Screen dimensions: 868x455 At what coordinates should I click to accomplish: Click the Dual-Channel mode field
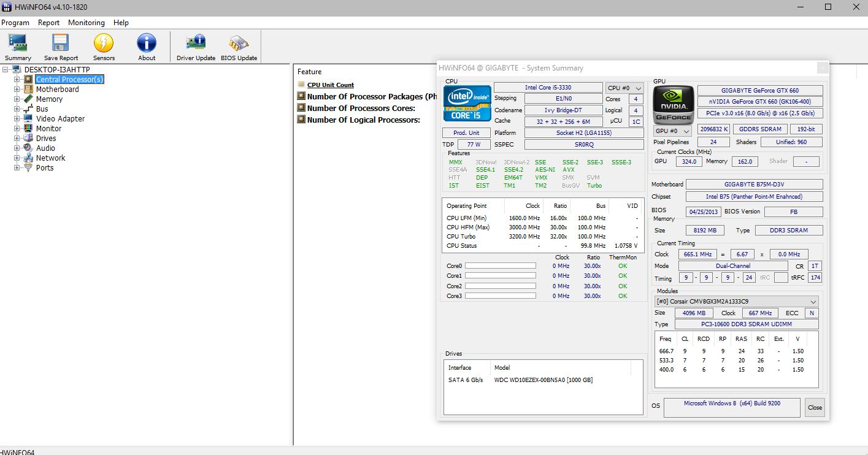(733, 266)
